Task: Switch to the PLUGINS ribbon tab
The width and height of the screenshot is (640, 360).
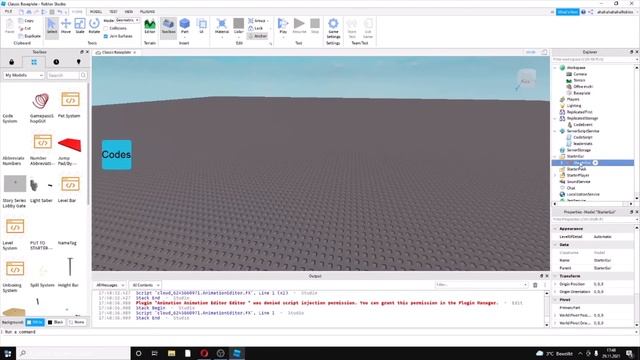Action: pyautogui.click(x=147, y=12)
